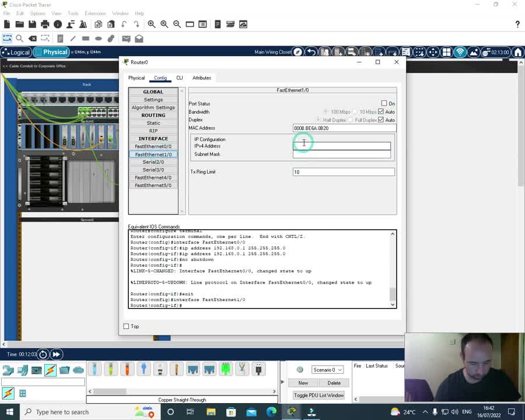The height and width of the screenshot is (420, 525).
Task: Save the project with floppy disk icon
Action: pos(32,24)
